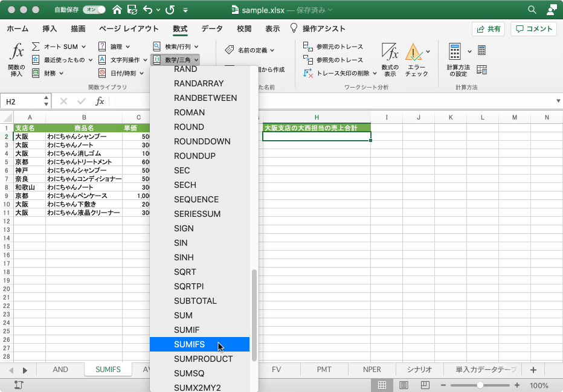This screenshot has height=392, width=563.
Task: Switch to the AND sheet tab
Action: pyautogui.click(x=60, y=370)
